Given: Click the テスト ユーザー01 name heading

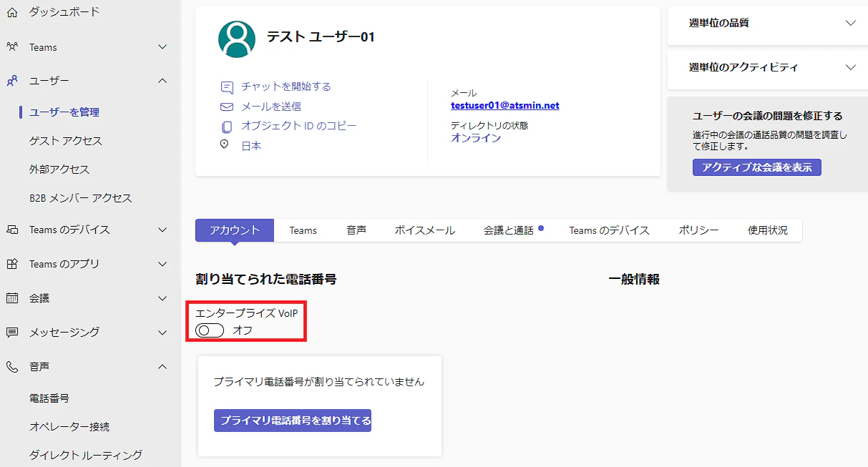Looking at the screenshot, I should (321, 37).
